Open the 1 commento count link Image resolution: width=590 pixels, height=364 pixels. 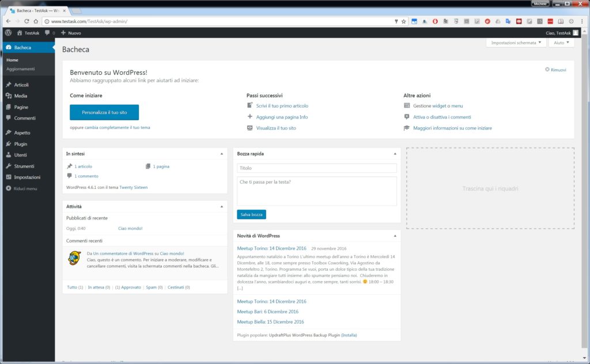[86, 176]
